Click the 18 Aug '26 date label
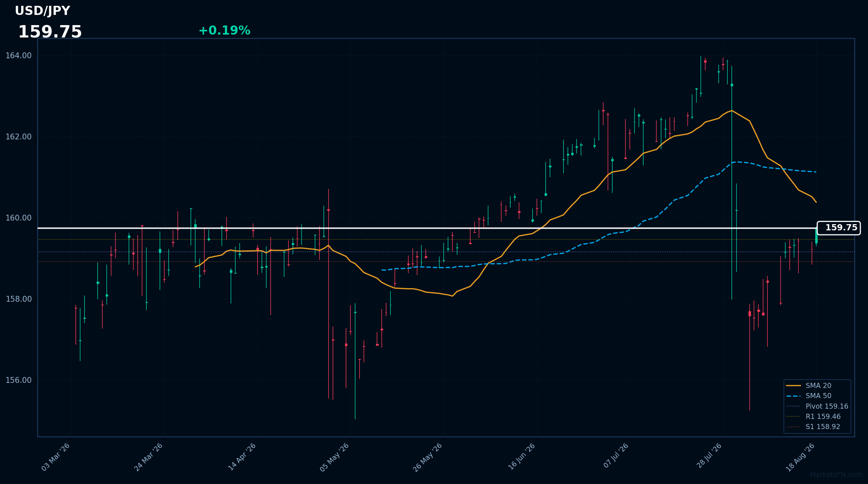This screenshot has height=484, width=868. [800, 457]
